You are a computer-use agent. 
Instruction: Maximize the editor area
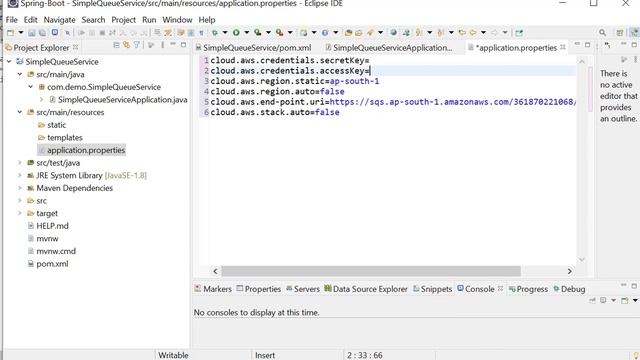tap(587, 44)
